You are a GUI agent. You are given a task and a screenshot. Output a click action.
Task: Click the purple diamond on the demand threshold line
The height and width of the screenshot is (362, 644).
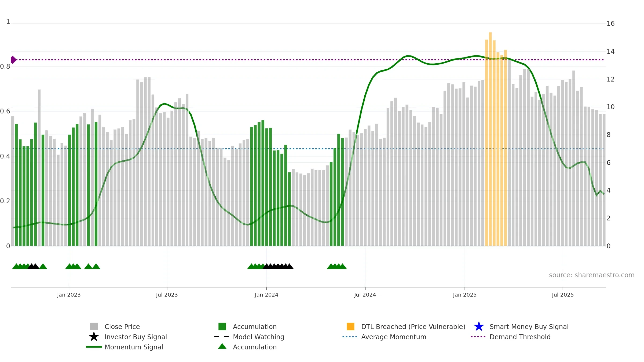pos(13,60)
